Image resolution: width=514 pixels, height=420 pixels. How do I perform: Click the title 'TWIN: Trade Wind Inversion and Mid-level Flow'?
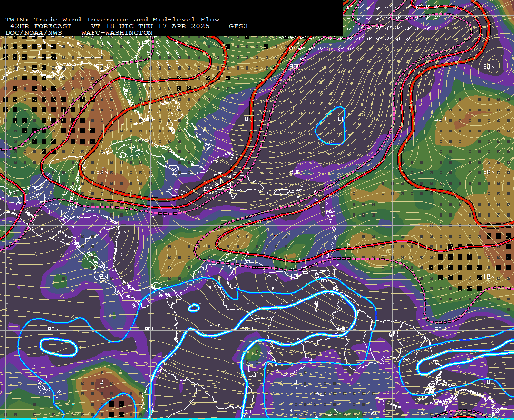tap(112, 20)
